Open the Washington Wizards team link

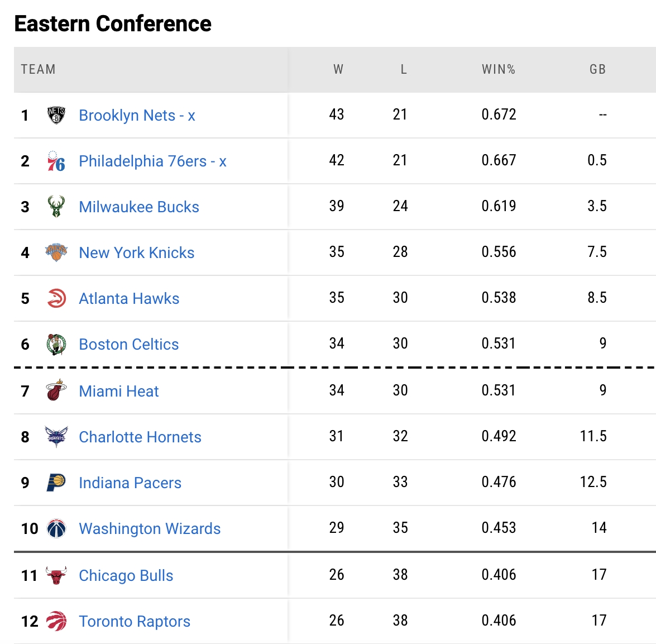click(x=150, y=529)
